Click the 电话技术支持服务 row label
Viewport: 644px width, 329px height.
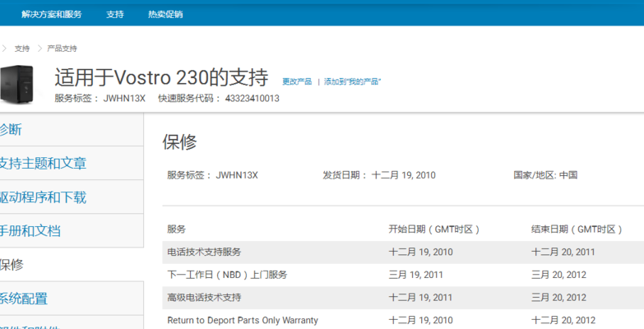tap(204, 252)
